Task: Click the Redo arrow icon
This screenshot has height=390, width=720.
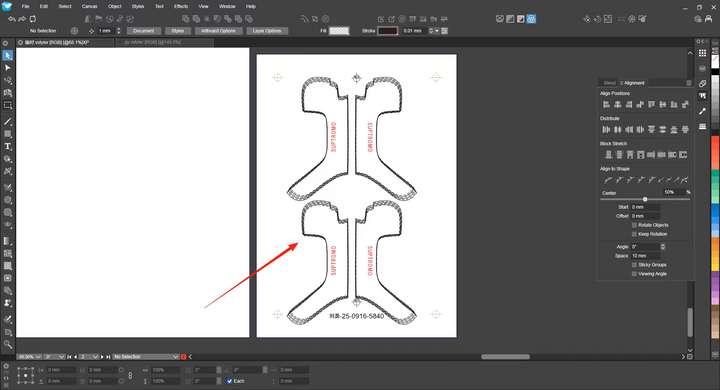Action: coord(22,19)
